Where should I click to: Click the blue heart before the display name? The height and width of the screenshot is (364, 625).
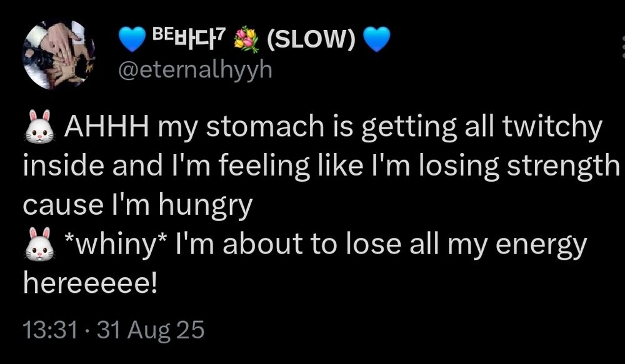click(132, 39)
